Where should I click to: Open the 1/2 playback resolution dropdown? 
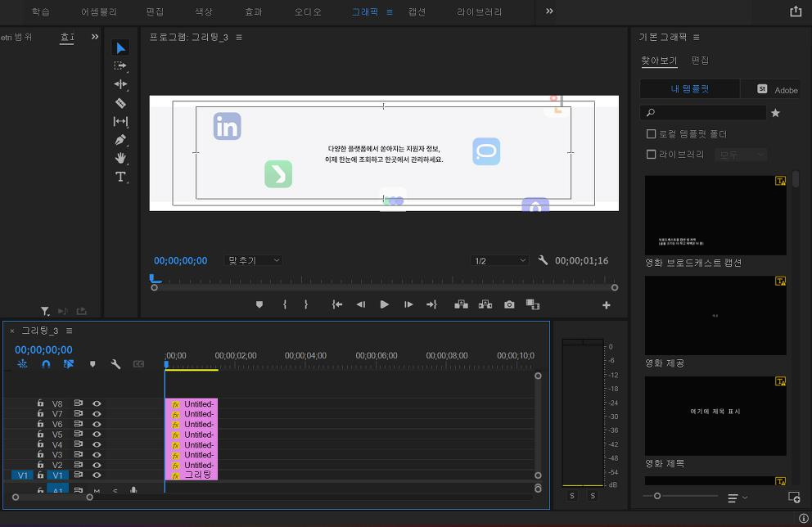click(500, 260)
